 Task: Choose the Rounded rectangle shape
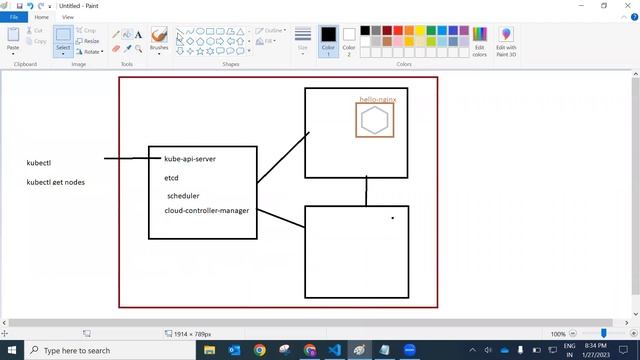click(220, 31)
